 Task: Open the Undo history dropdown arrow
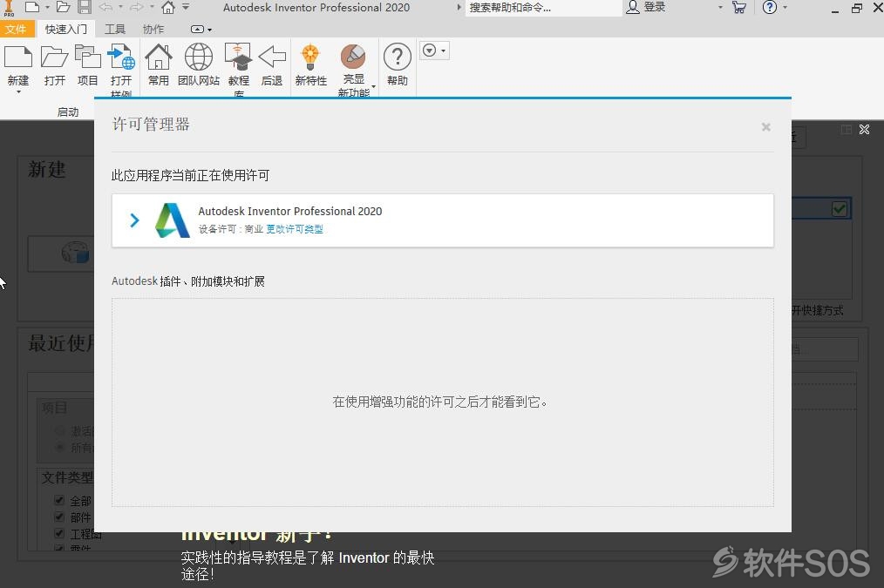[120, 7]
